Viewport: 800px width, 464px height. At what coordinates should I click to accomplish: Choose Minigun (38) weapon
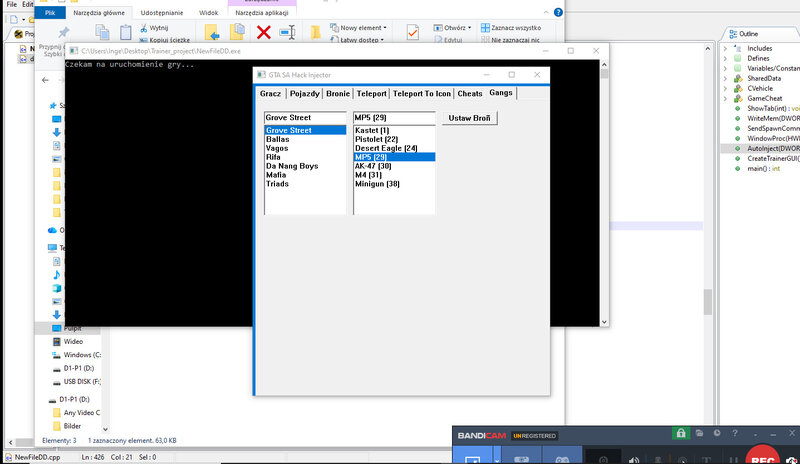tap(394, 184)
